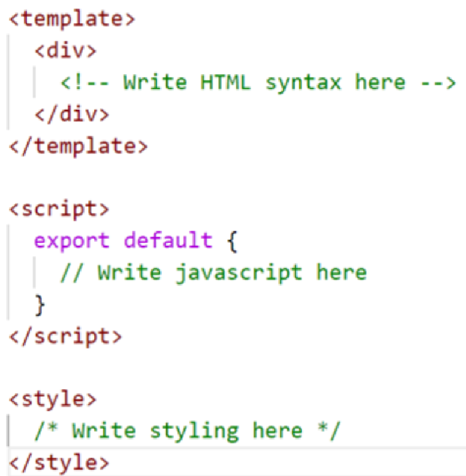Screen dimensions: 466x476
Task: Click the opening <div> tag
Action: 66,51
